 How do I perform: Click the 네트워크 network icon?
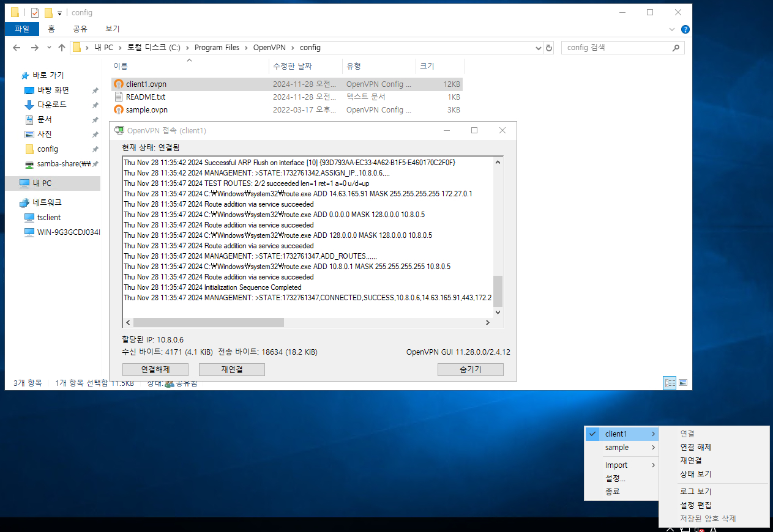tap(24, 202)
